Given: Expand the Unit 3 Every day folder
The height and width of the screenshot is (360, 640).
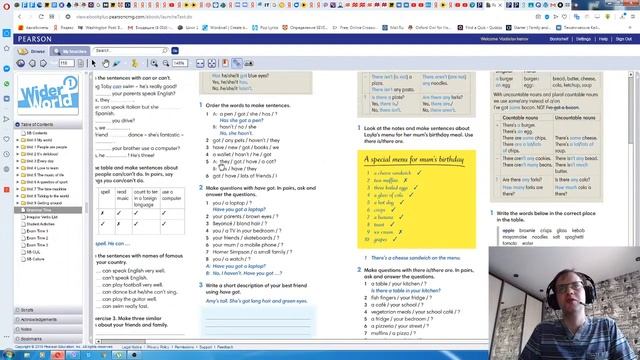Looking at the screenshot, I should click(x=18, y=161).
